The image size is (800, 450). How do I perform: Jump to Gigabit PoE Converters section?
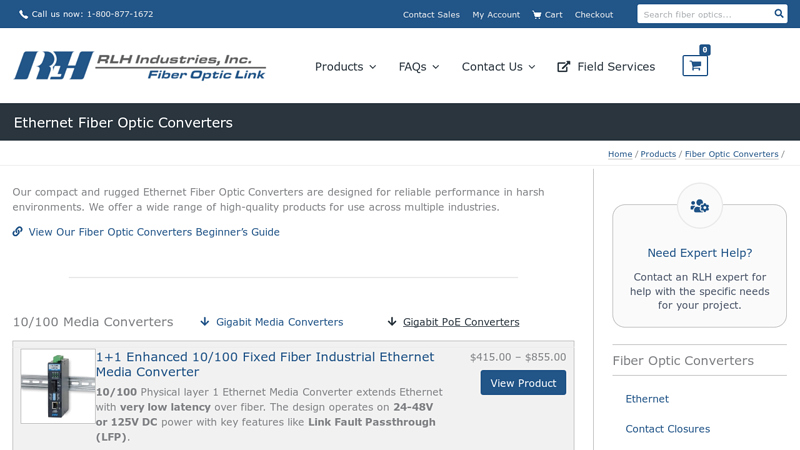click(x=460, y=322)
